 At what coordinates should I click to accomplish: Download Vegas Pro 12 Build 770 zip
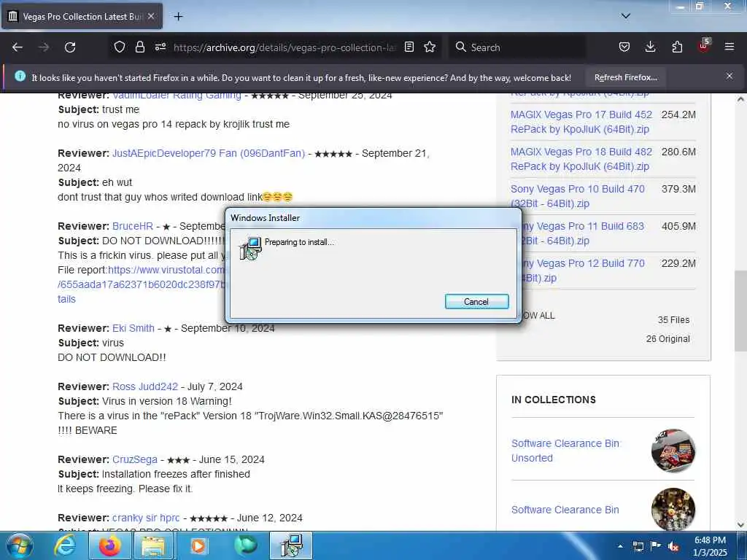582,271
